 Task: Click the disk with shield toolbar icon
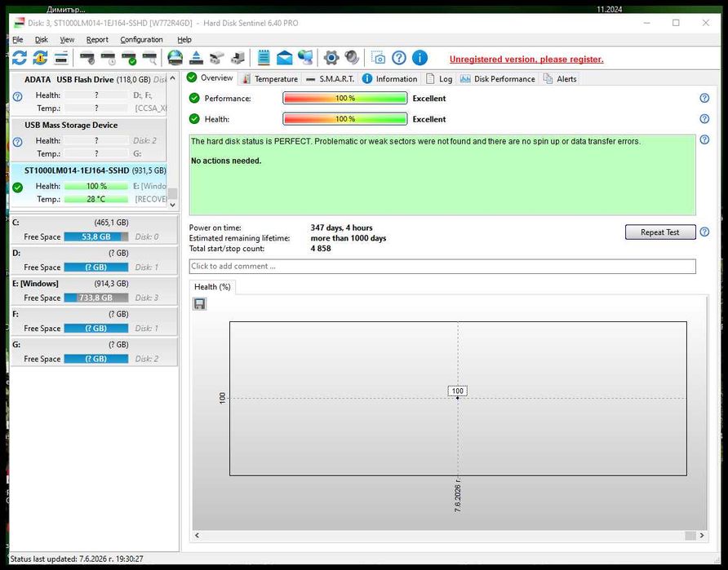87,59
